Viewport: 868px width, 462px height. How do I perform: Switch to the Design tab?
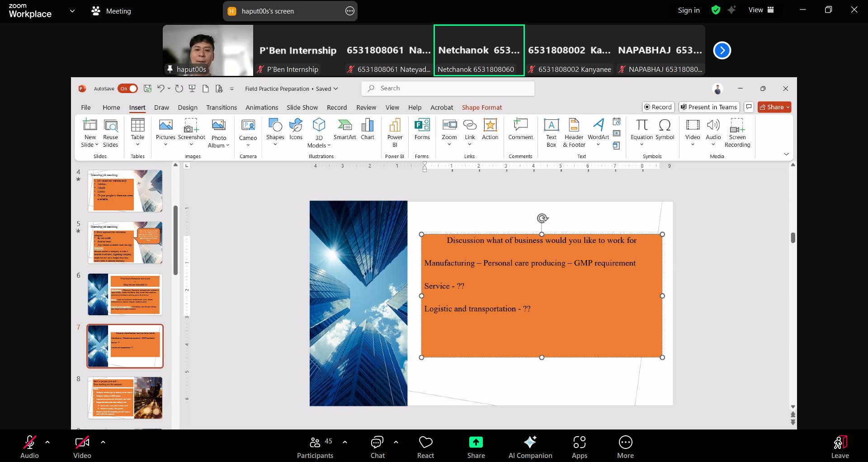(188, 107)
